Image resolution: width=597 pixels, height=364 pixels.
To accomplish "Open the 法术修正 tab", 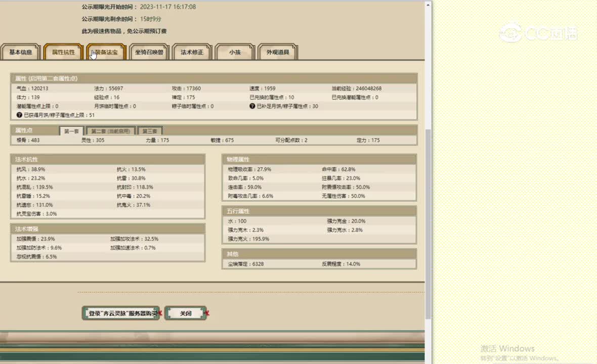I will pyautogui.click(x=192, y=52).
